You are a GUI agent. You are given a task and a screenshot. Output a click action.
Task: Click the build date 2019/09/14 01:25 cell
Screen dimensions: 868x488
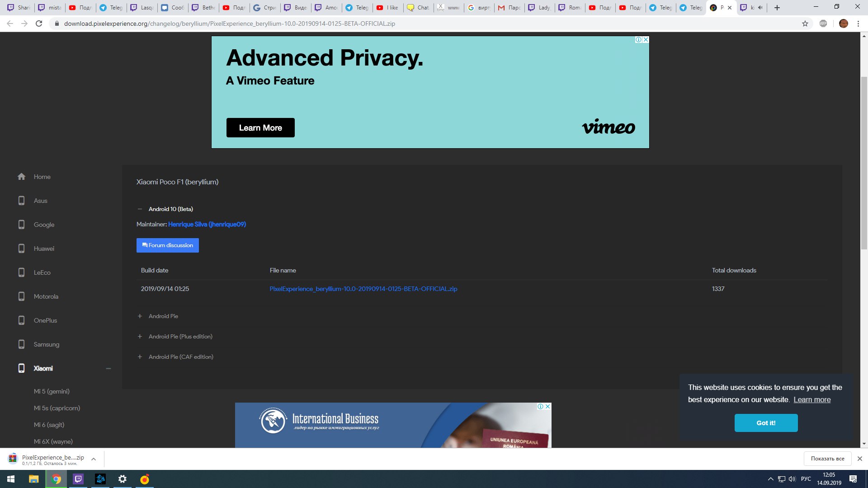click(165, 289)
